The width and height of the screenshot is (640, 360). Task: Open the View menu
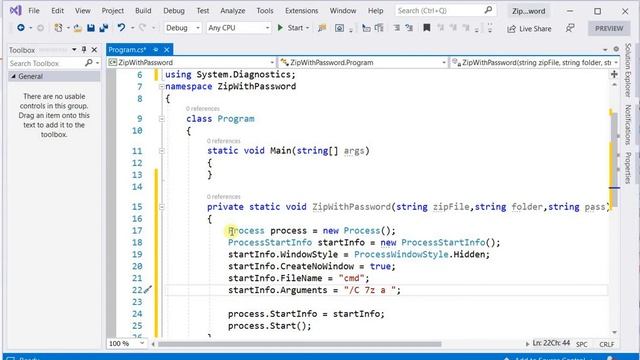(82, 11)
